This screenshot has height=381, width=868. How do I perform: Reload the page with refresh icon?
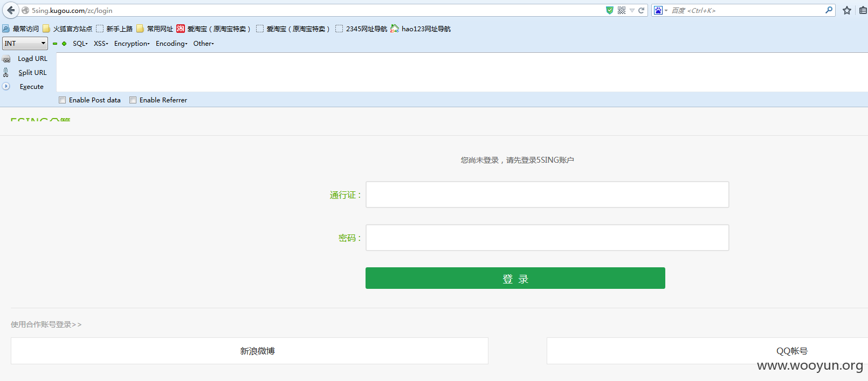point(642,10)
